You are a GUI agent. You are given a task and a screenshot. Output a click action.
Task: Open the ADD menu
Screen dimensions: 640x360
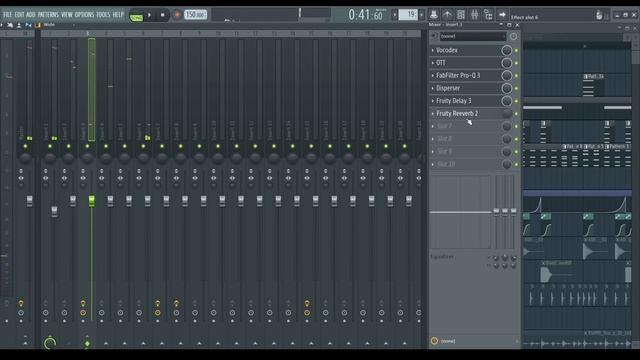pos(31,15)
